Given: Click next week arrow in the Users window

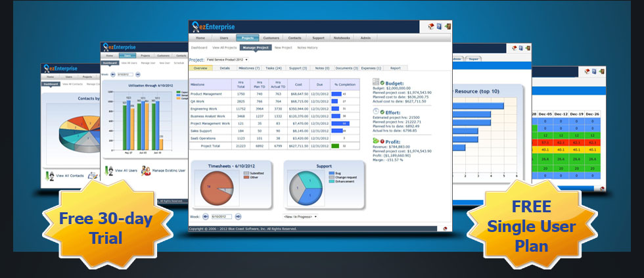Looking at the screenshot, I should click(x=137, y=74).
